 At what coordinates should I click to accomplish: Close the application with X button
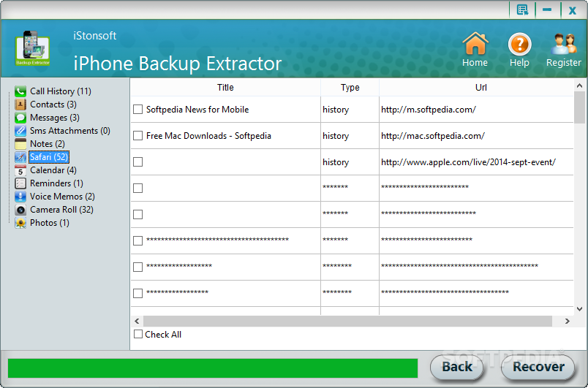click(572, 10)
